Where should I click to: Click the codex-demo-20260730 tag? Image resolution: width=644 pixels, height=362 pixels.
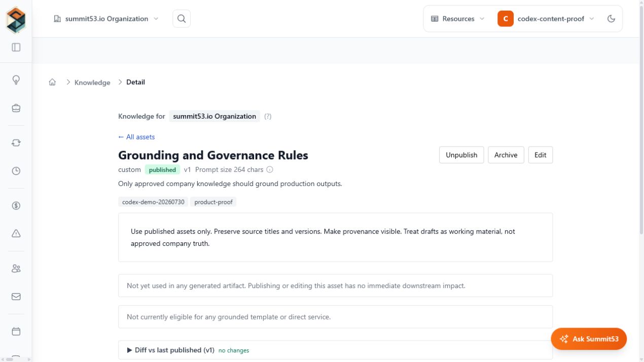[153, 202]
